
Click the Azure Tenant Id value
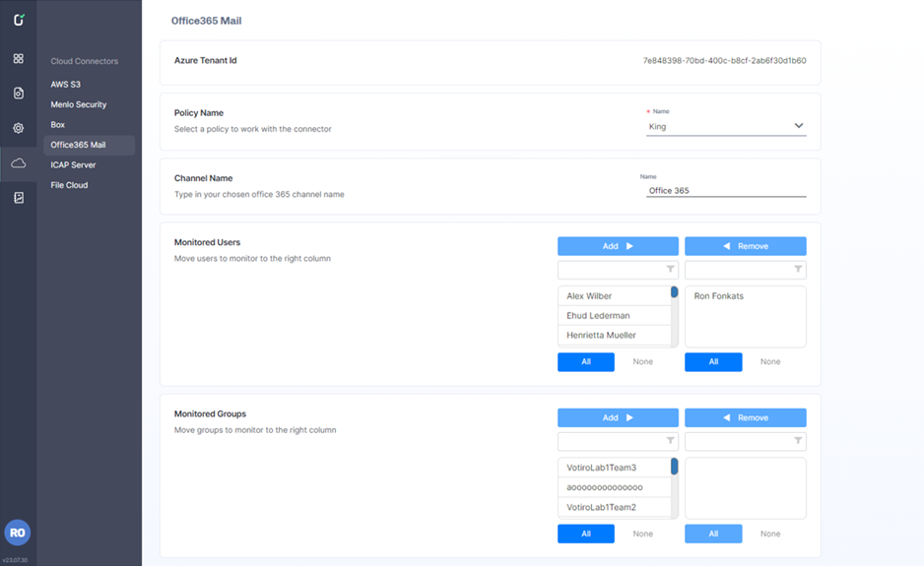click(x=724, y=61)
